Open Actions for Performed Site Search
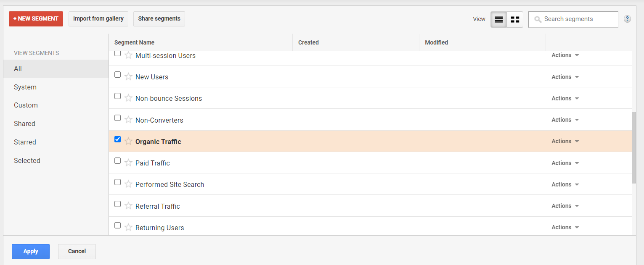The width and height of the screenshot is (644, 265). click(x=565, y=184)
